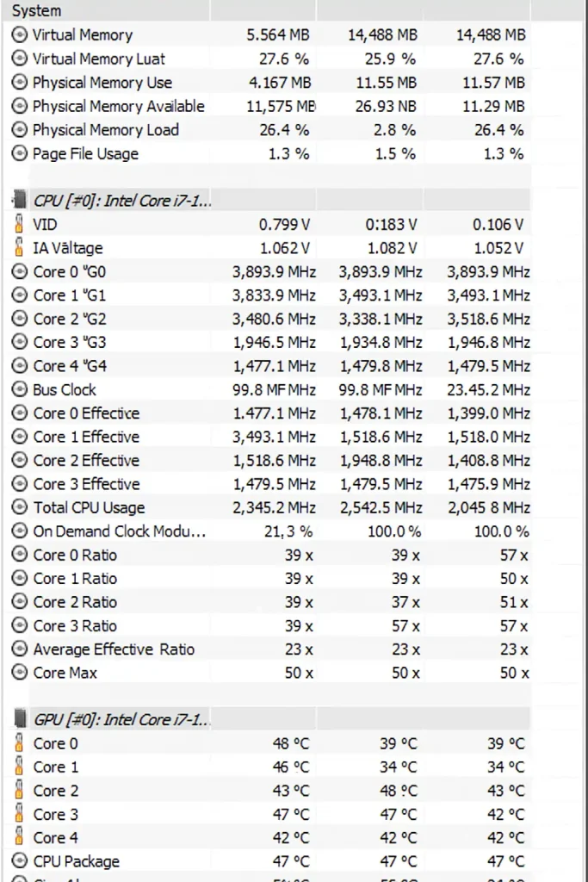
Task: Click the voltage icon next to VID
Action: click(20, 224)
